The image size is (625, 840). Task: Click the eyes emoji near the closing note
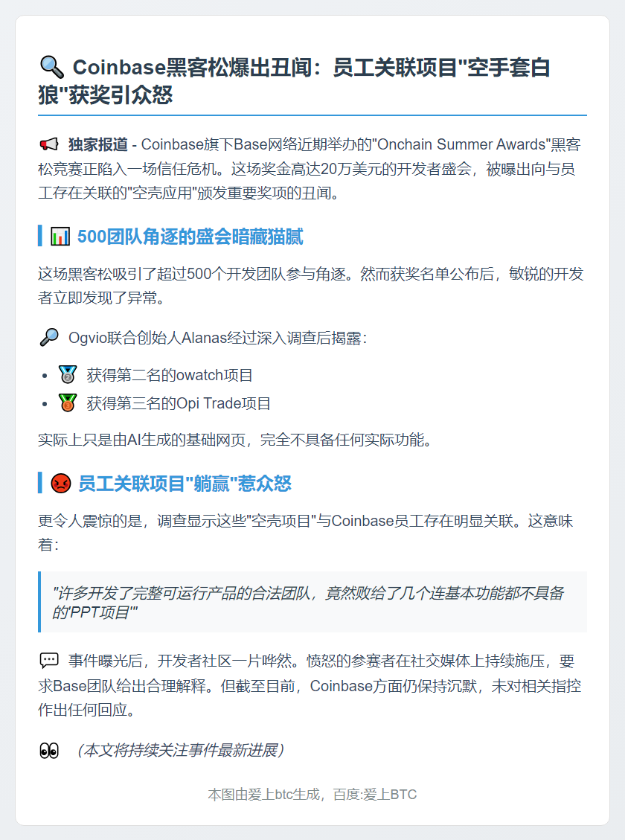pyautogui.click(x=49, y=751)
